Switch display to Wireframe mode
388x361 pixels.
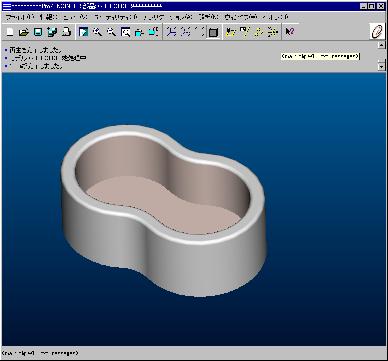171,32
